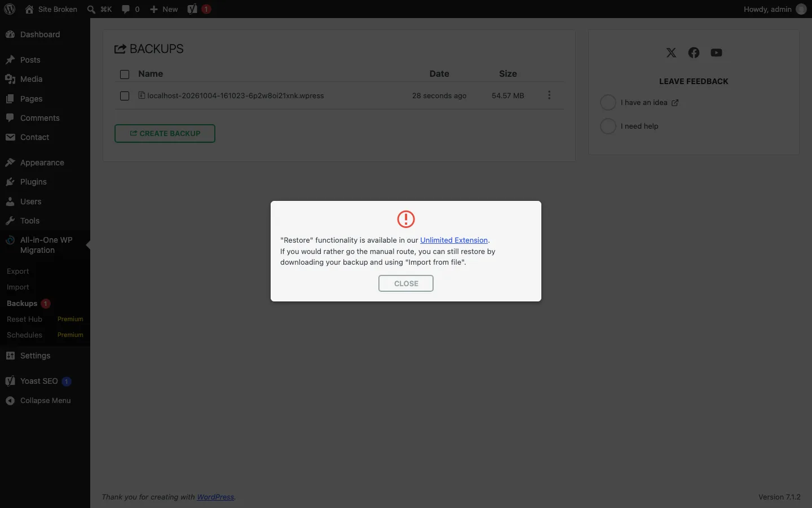Open comments bubble in admin bar
812x508 pixels.
coord(130,9)
